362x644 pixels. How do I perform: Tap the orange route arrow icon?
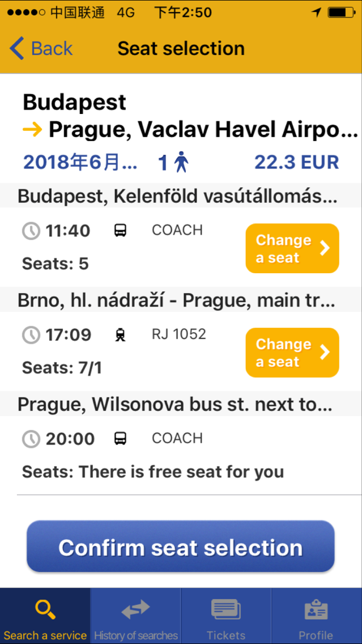(33, 130)
